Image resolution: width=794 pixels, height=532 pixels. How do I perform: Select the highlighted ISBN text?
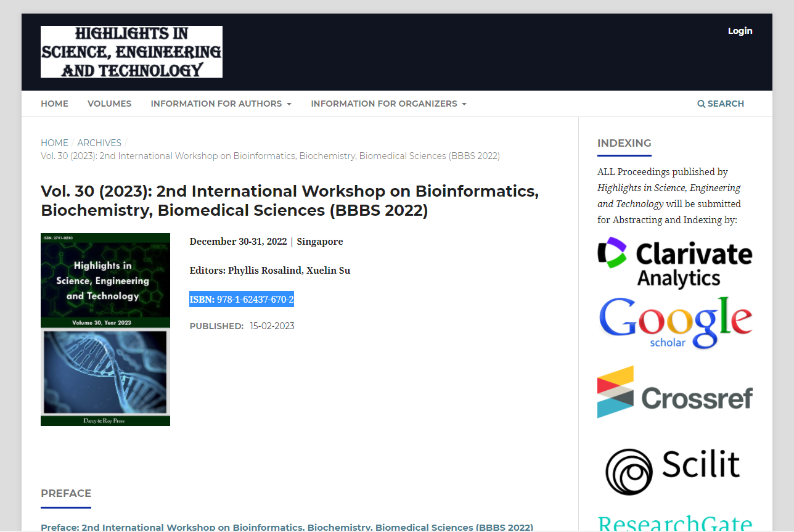tap(242, 300)
